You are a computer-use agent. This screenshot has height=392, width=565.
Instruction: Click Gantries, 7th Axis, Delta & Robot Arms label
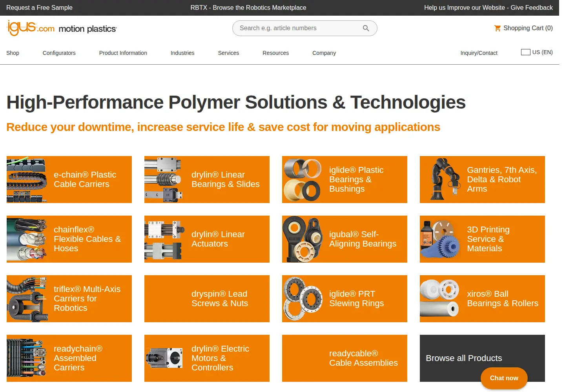(502, 180)
